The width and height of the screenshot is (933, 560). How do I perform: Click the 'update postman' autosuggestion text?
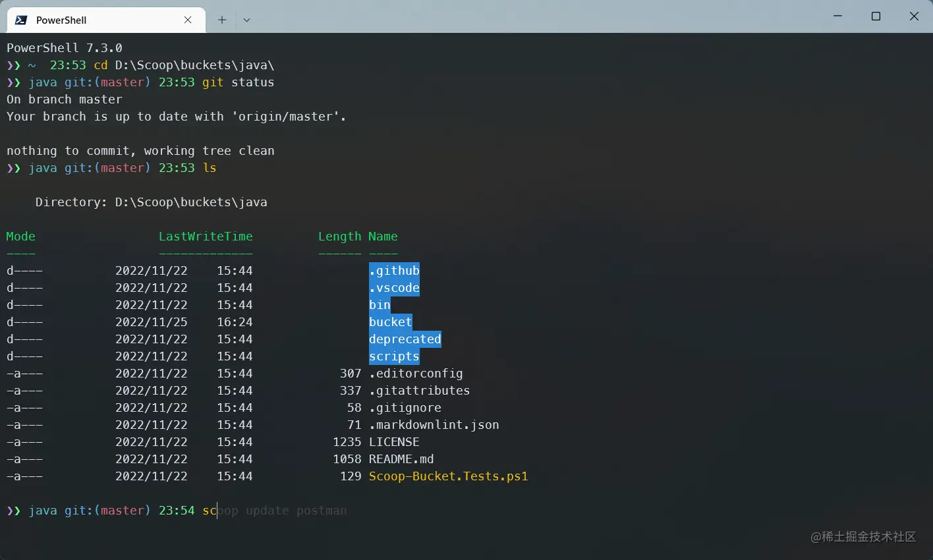coord(296,511)
